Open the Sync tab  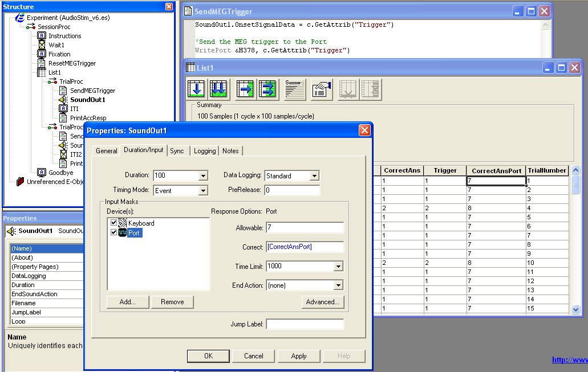point(177,151)
